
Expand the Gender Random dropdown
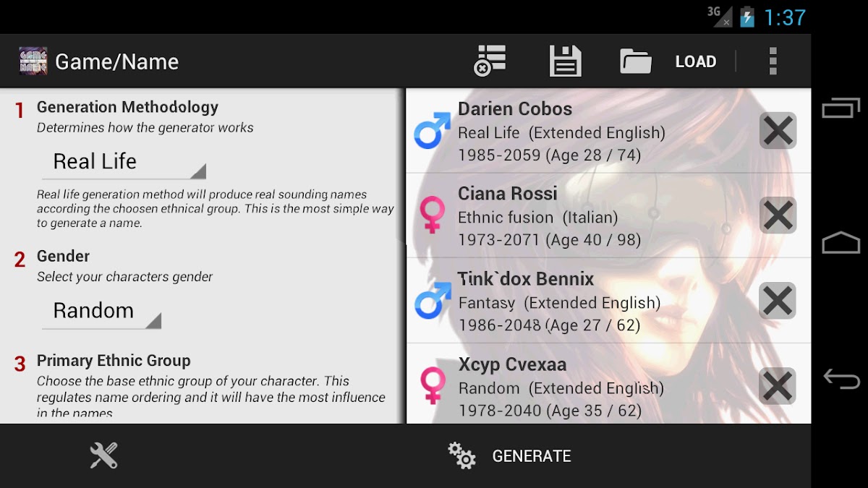[x=101, y=312]
